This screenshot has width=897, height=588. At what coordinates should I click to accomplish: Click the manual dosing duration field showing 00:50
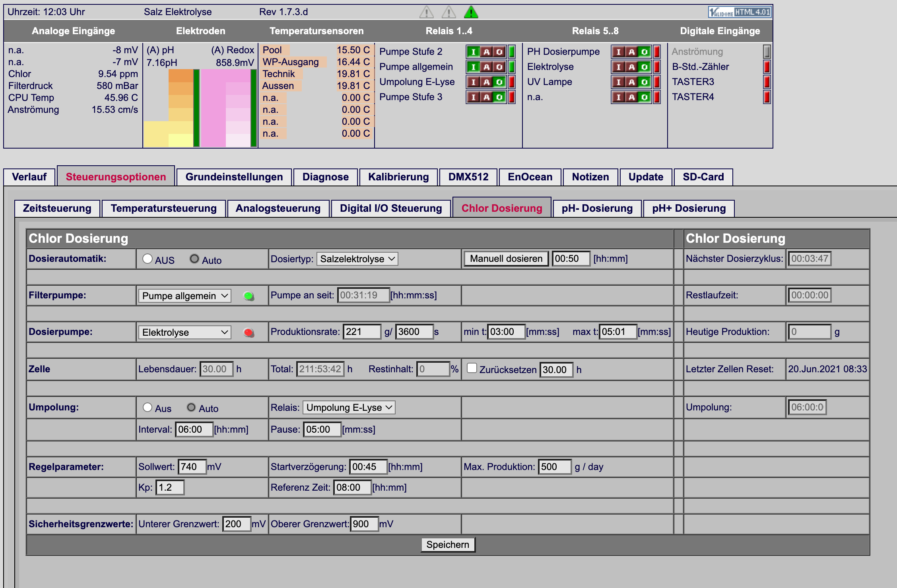571,259
